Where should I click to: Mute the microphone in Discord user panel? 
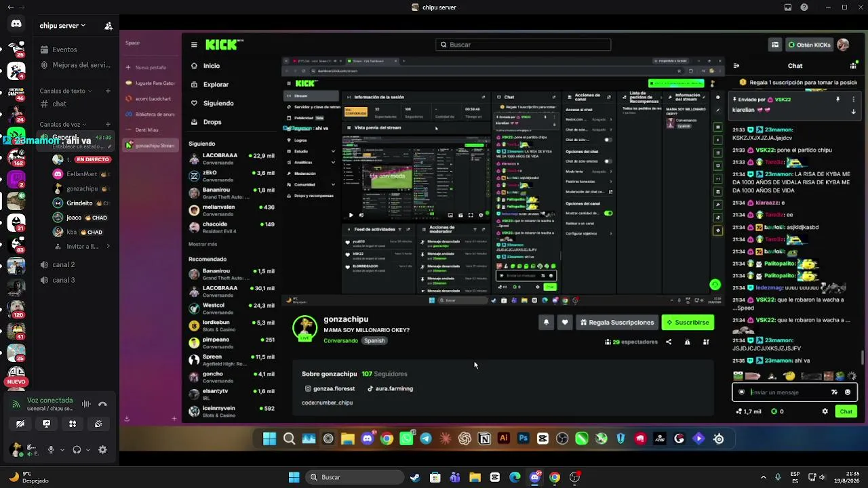[50, 449]
